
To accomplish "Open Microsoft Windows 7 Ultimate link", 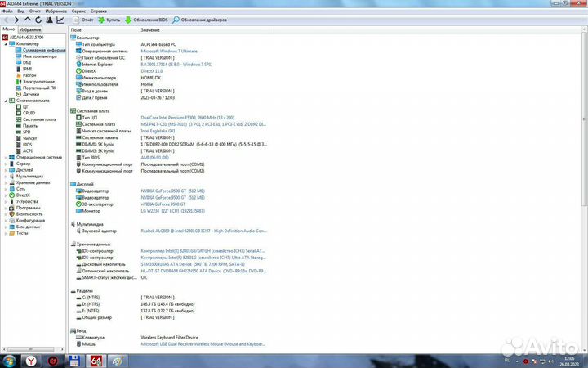I will [169, 51].
